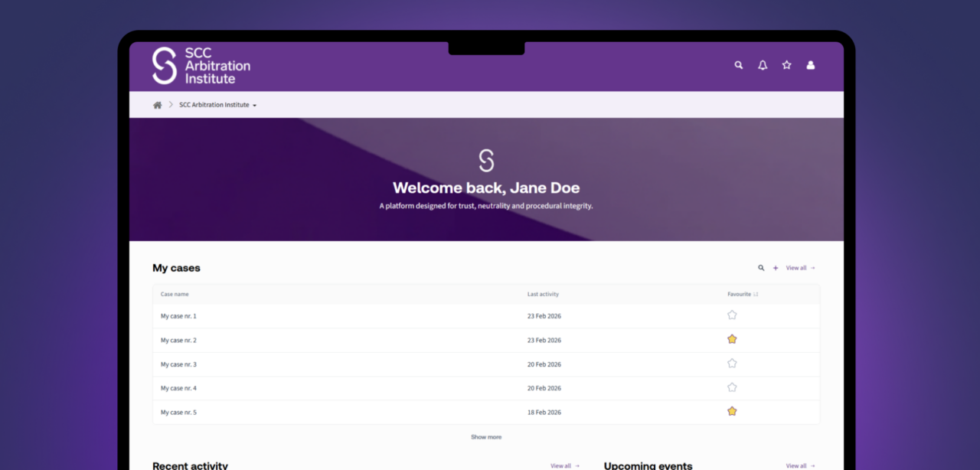Open the notifications bell
Viewport: 980px width, 470px height.
tap(763, 66)
